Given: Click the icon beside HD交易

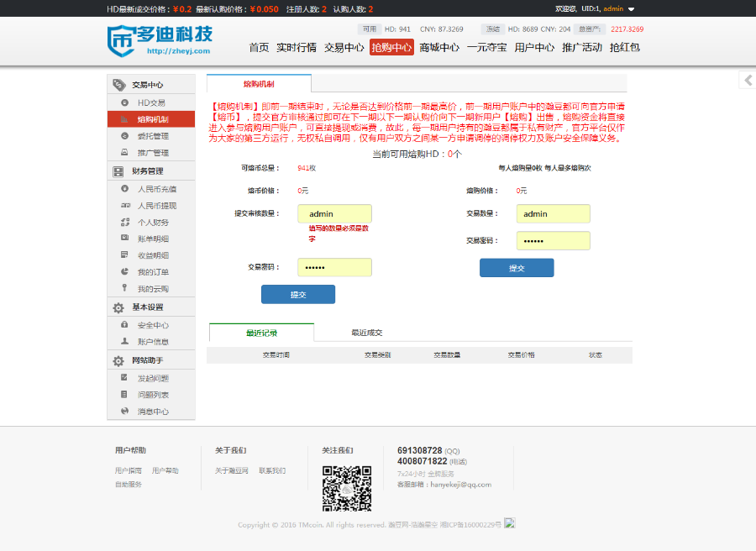Looking at the screenshot, I should pyautogui.click(x=125, y=102).
